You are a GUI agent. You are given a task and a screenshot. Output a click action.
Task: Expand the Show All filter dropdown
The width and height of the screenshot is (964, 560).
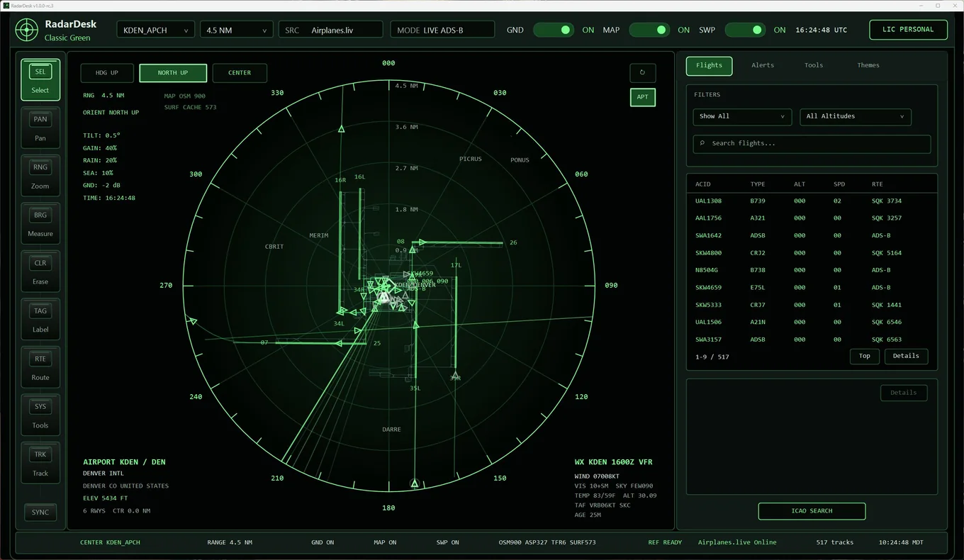pyautogui.click(x=742, y=116)
